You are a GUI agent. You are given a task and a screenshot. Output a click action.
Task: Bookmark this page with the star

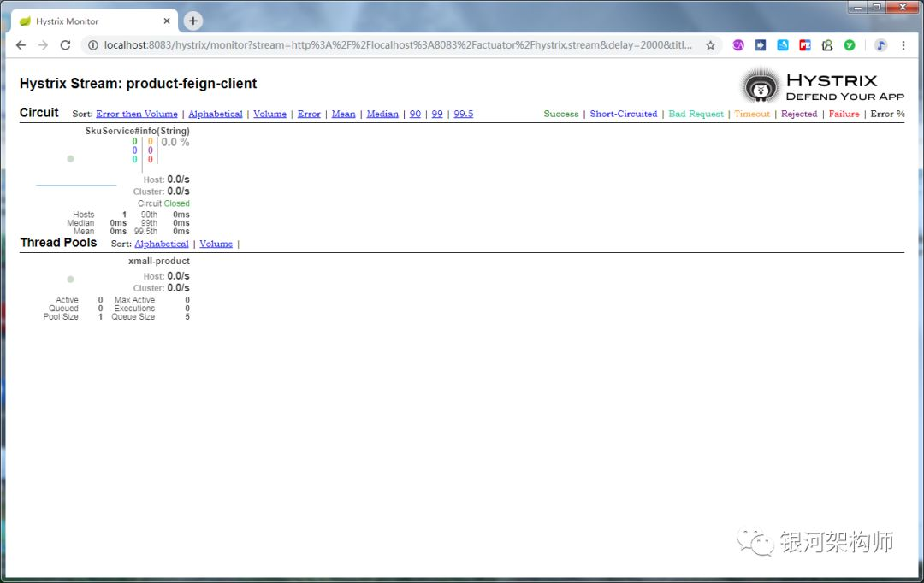tap(711, 45)
